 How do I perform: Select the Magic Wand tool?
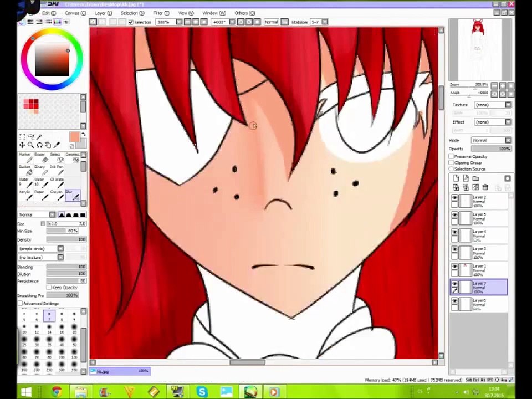(x=39, y=137)
